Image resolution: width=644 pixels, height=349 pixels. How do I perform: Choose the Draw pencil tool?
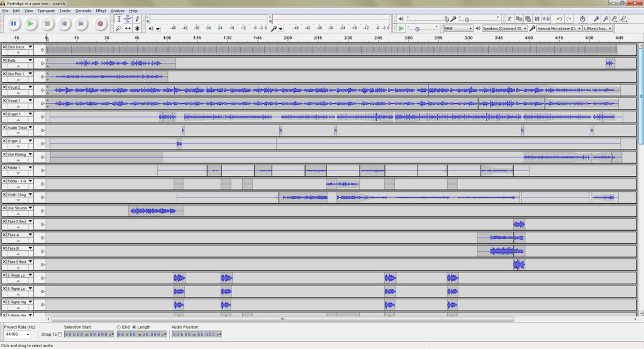click(x=137, y=19)
